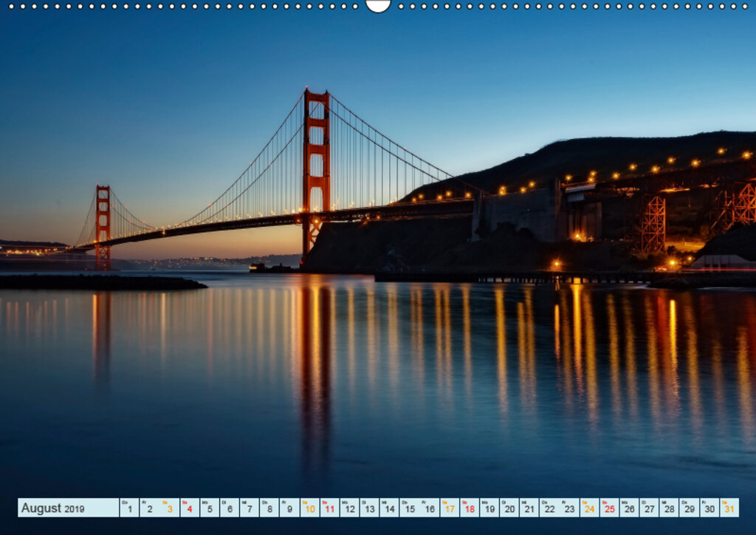Click date 13 in August row
This screenshot has height=535, width=756.
click(370, 508)
